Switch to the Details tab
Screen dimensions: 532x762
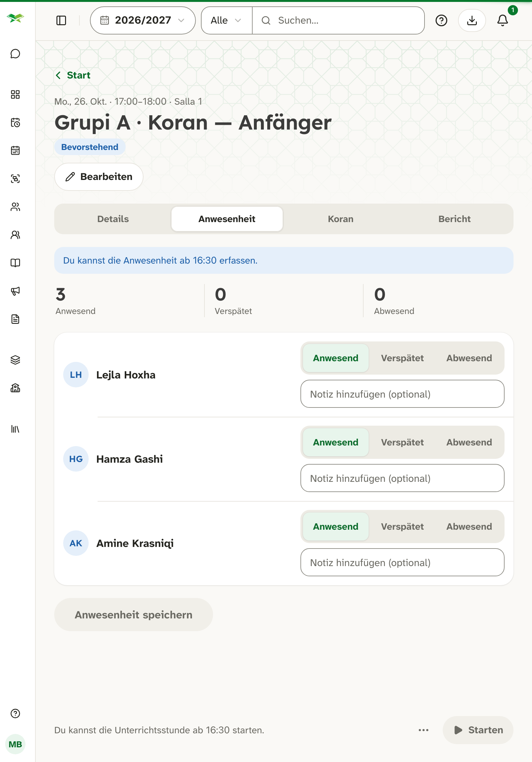(x=113, y=219)
